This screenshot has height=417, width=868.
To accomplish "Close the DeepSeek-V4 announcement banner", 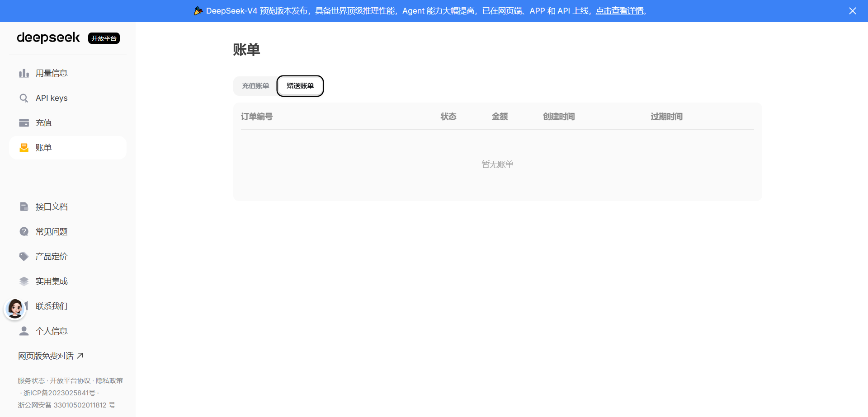I will [x=853, y=11].
